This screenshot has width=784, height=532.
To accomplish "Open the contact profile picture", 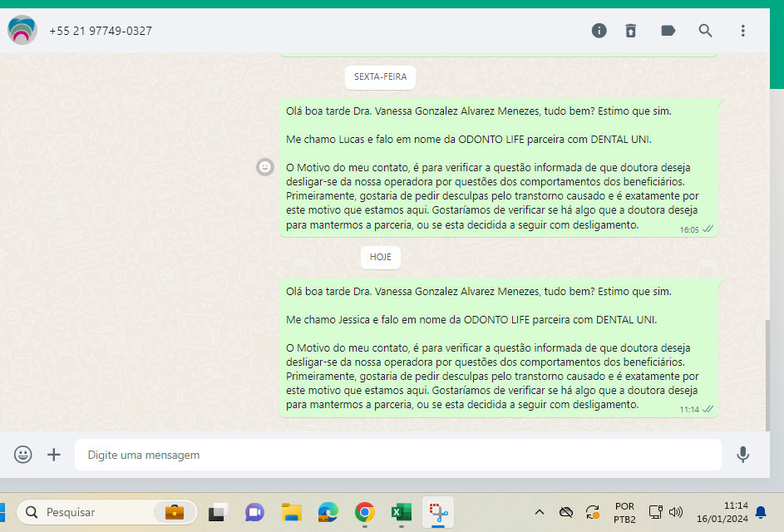I will [22, 30].
